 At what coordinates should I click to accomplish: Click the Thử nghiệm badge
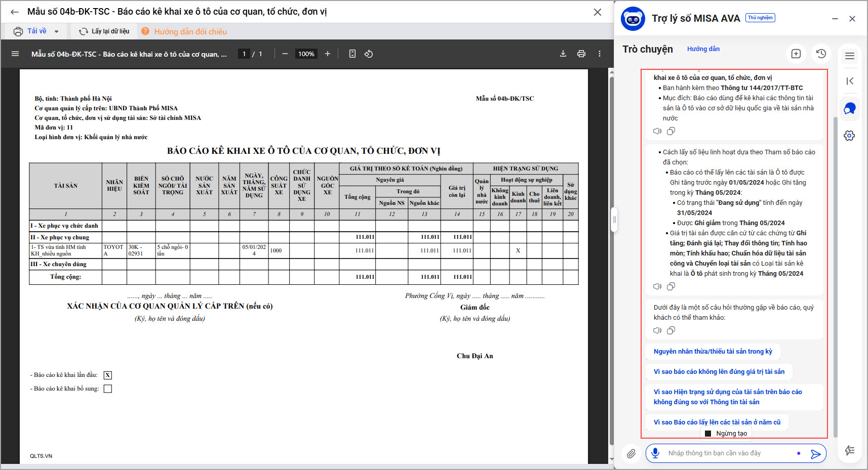coord(760,18)
